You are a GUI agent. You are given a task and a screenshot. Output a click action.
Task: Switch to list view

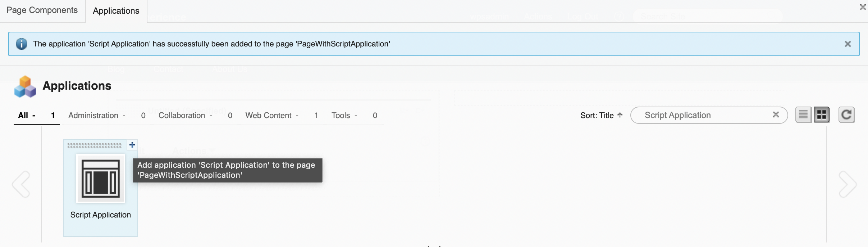(803, 115)
